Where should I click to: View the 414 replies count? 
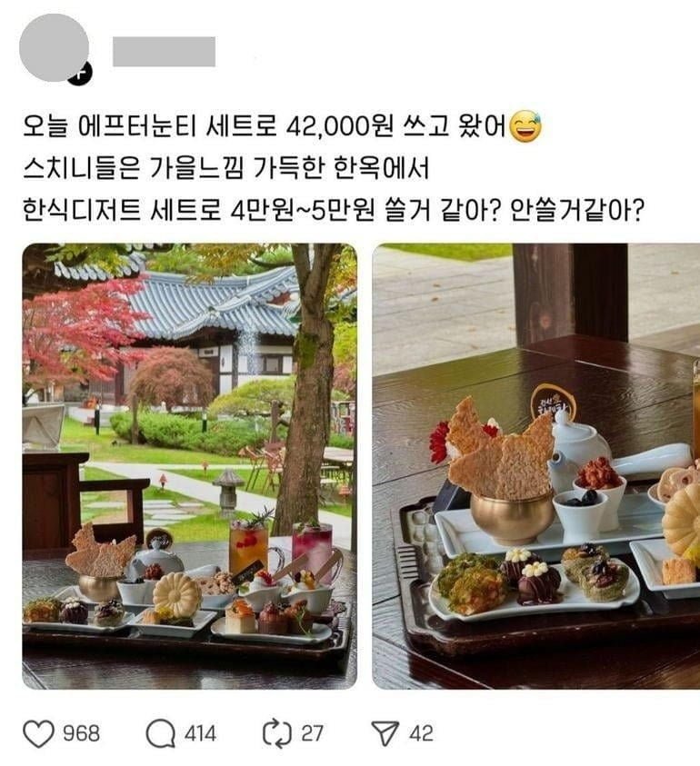[x=200, y=734]
